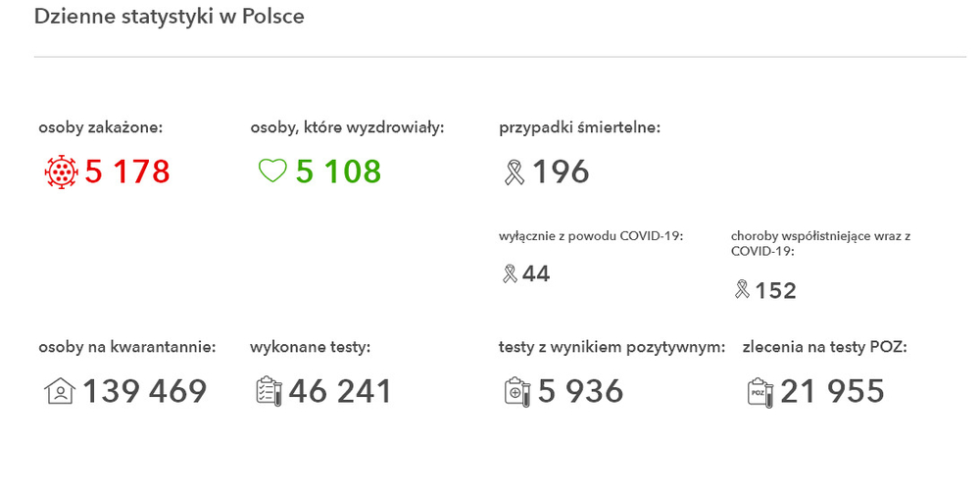This screenshot has width=980, height=492.
Task: Click the house quarantine icon
Action: point(60,391)
